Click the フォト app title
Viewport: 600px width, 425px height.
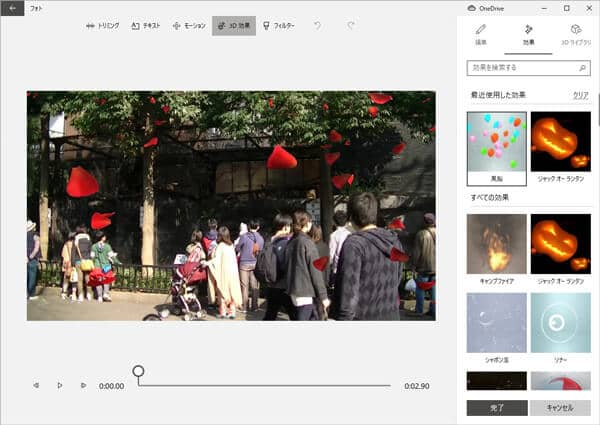point(36,8)
